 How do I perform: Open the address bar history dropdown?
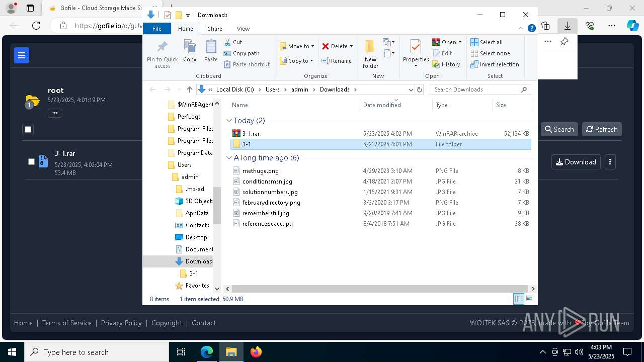pos(411,89)
